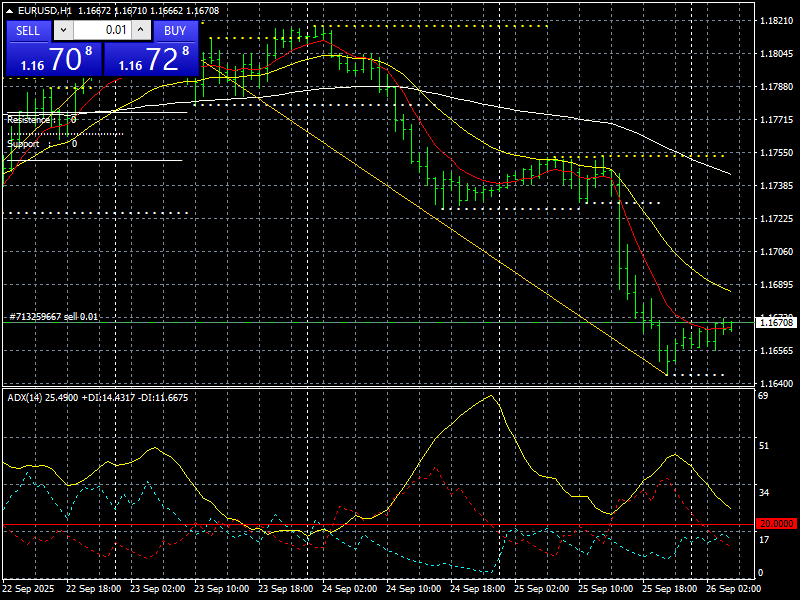Click the 22 Sep 18:00 time axis label

[94, 589]
